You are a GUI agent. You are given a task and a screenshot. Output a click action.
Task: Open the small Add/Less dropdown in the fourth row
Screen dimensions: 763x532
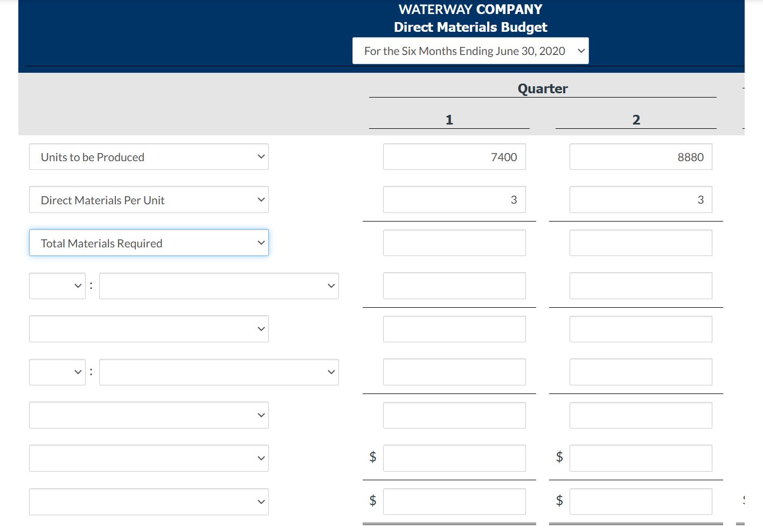coord(57,286)
